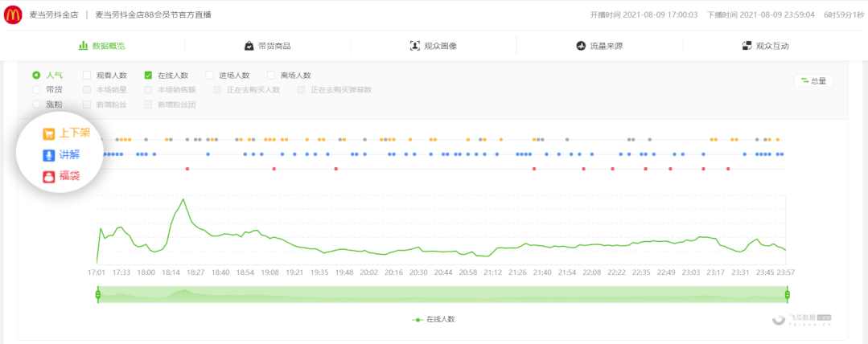The image size is (868, 344).
Task: Click the McDonald's logo icon
Action: [13, 14]
